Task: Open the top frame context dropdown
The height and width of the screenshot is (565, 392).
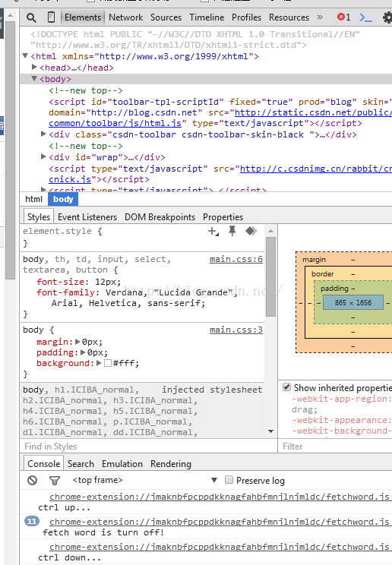Action: click(144, 480)
